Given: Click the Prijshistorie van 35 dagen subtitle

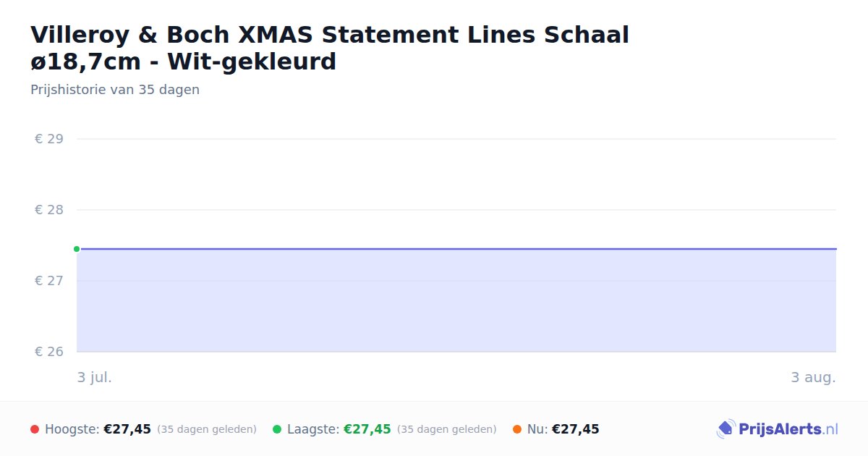Looking at the screenshot, I should point(115,90).
